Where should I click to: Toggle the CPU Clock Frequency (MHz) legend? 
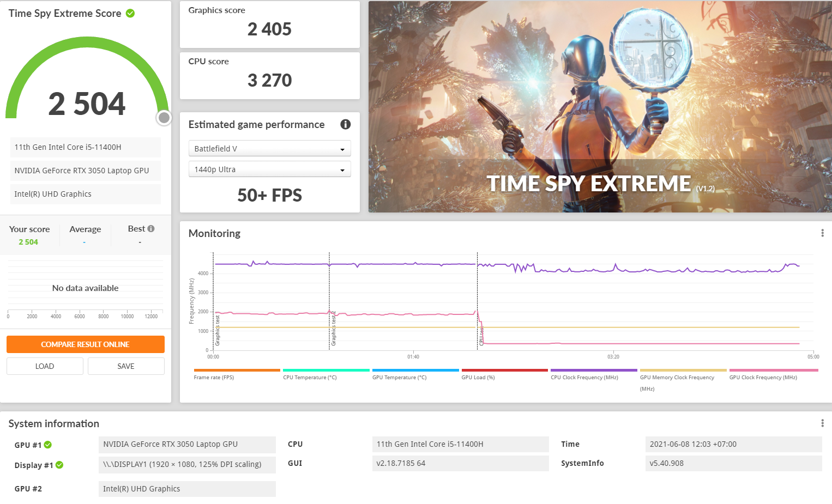click(584, 377)
